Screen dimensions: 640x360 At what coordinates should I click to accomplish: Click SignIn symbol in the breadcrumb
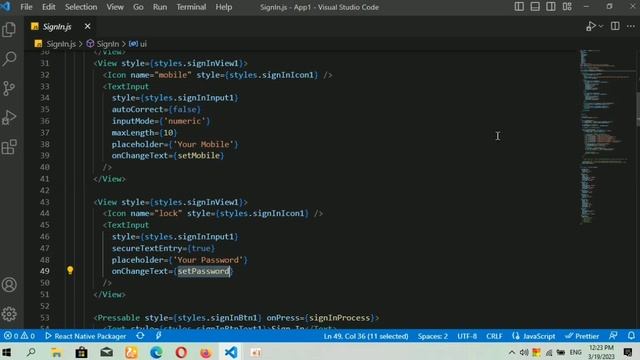(x=103, y=44)
